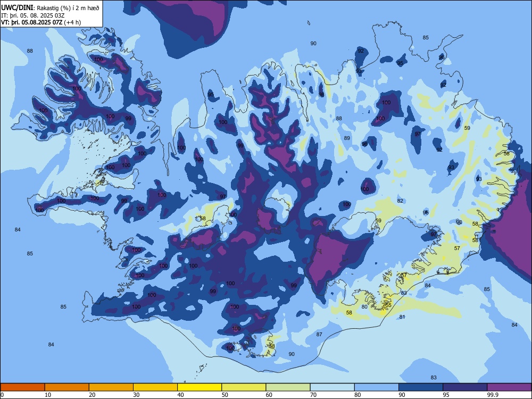Click the purple above-99.9 legend swatch
532x399 pixels.
click(509, 387)
